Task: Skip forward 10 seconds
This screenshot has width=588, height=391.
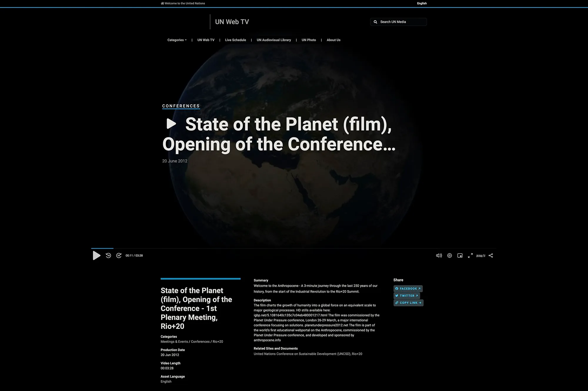Action: click(x=119, y=256)
